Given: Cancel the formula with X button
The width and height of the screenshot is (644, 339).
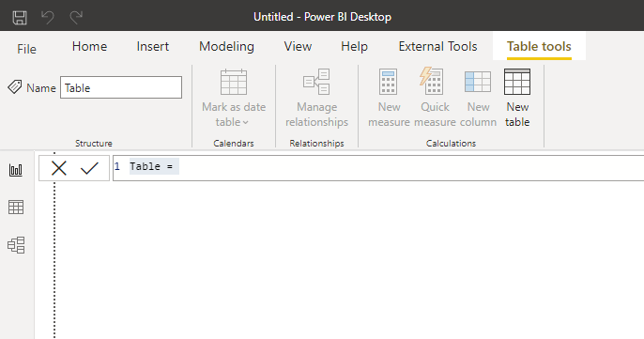Looking at the screenshot, I should 59,168.
